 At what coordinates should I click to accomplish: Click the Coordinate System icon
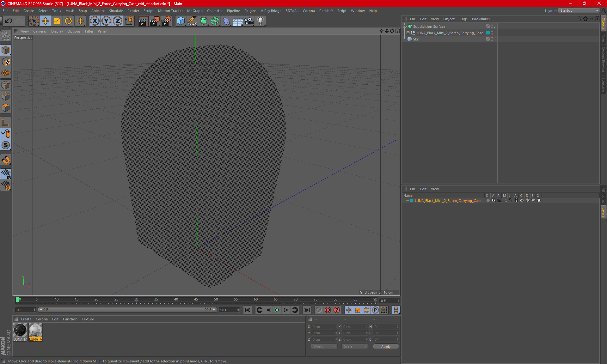point(129,21)
